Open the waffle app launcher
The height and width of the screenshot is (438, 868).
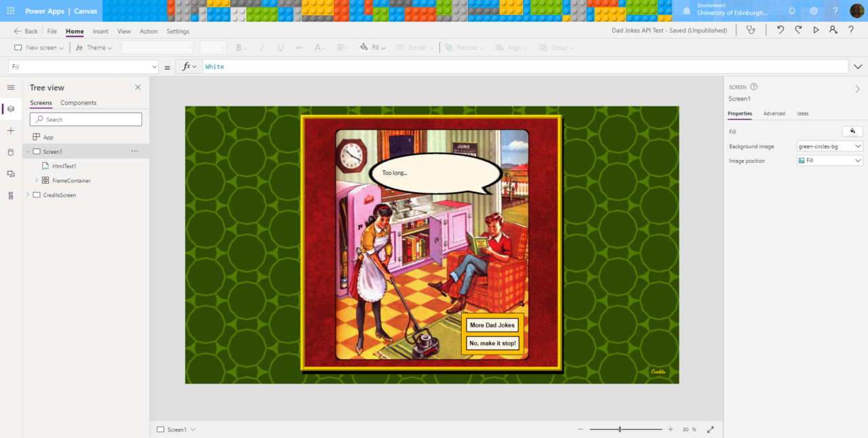pyautogui.click(x=11, y=11)
